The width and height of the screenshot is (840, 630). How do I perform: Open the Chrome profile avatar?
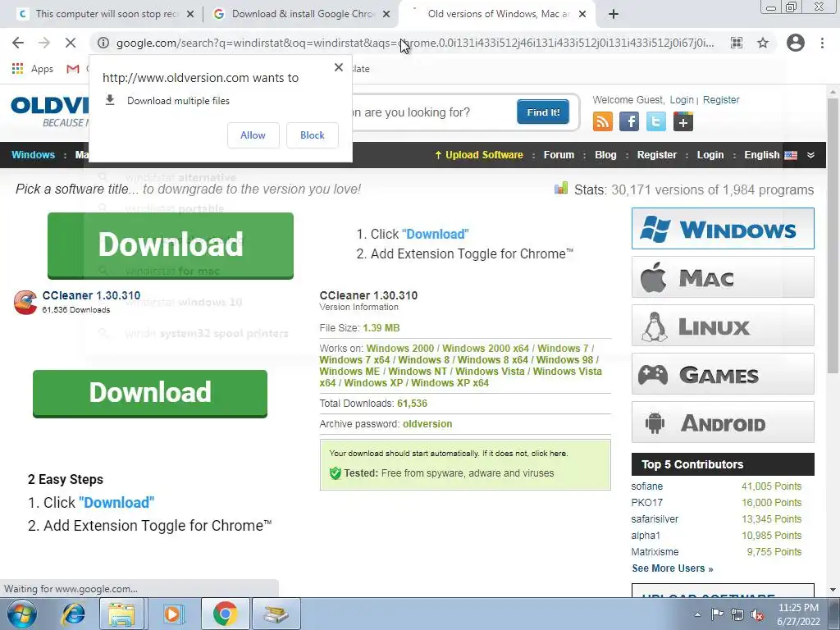[796, 43]
